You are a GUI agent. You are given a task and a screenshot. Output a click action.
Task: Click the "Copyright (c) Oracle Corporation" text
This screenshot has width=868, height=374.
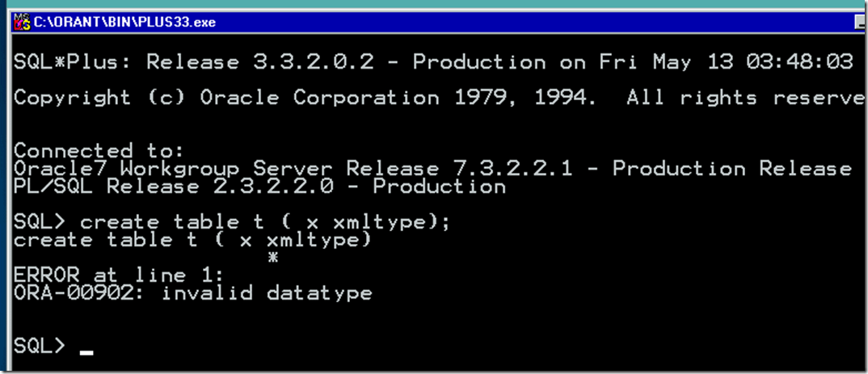pyautogui.click(x=226, y=98)
